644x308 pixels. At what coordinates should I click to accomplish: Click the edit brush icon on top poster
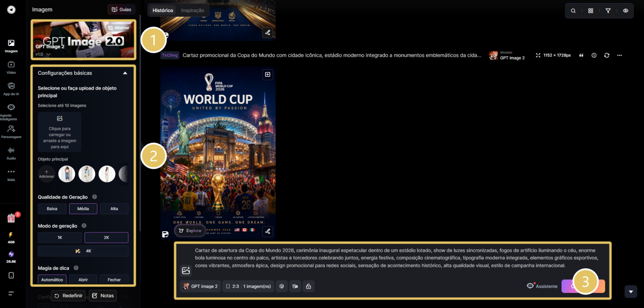(x=267, y=33)
